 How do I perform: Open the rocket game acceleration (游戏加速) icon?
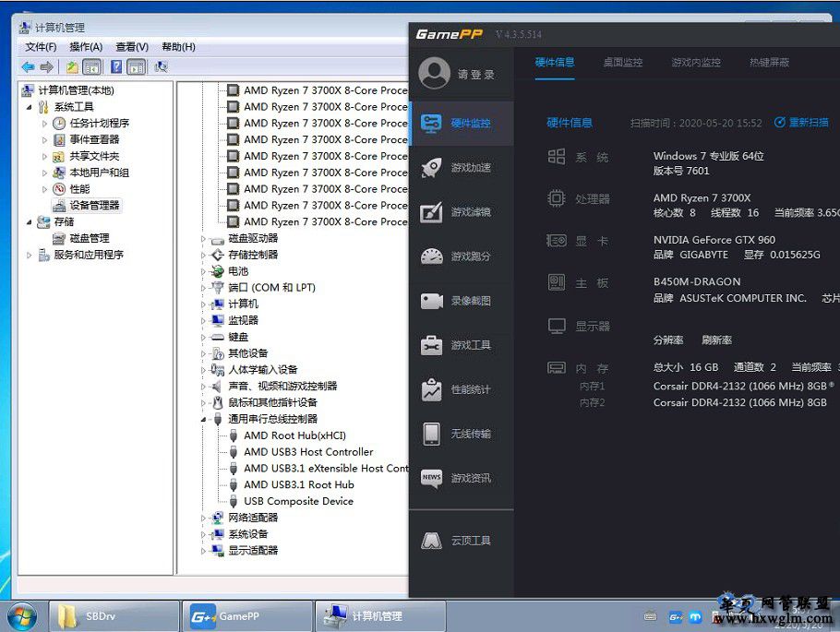point(431,168)
